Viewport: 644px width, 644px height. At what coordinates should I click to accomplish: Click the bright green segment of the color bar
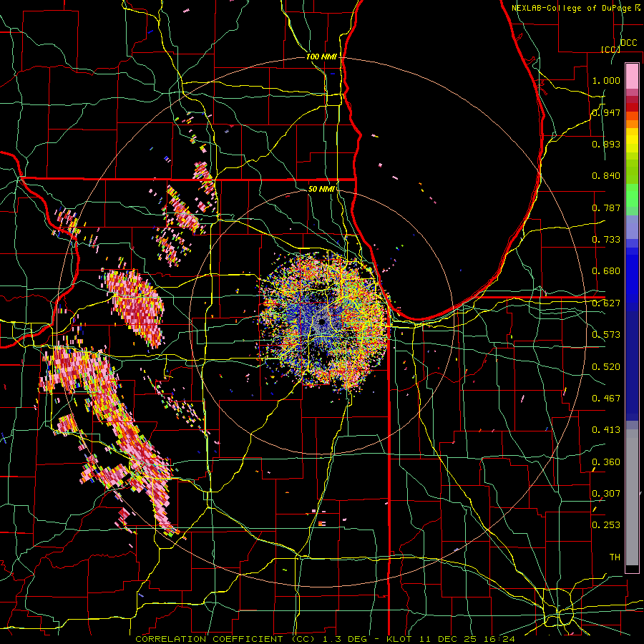pos(632,195)
